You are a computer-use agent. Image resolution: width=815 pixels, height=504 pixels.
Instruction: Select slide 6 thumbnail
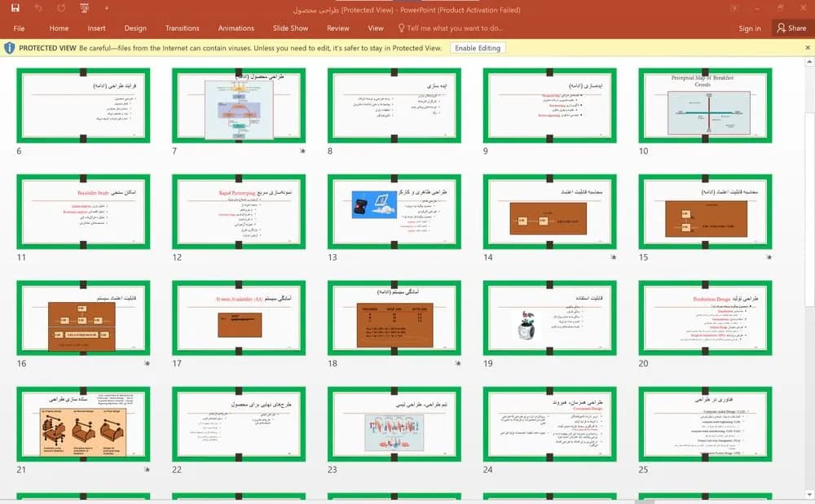83,105
